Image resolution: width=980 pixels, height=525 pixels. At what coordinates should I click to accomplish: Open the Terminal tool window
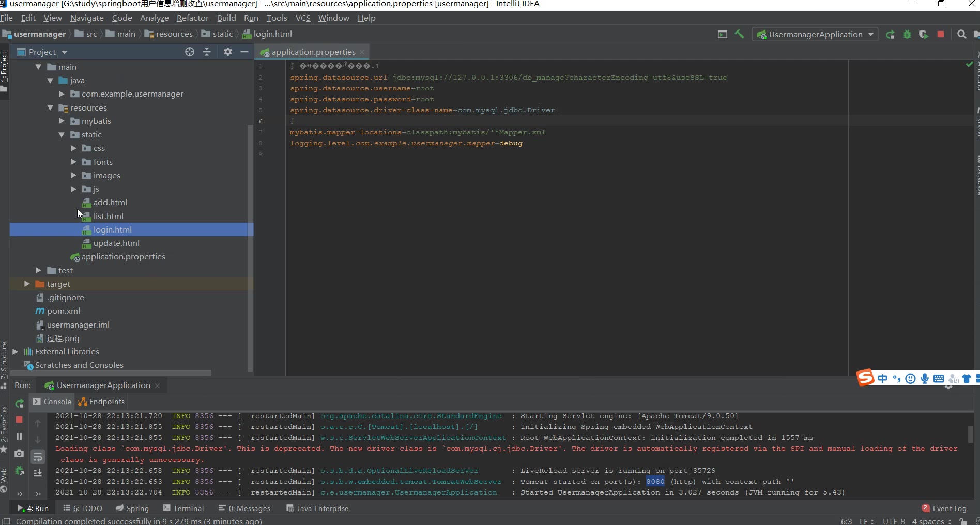(x=183, y=508)
